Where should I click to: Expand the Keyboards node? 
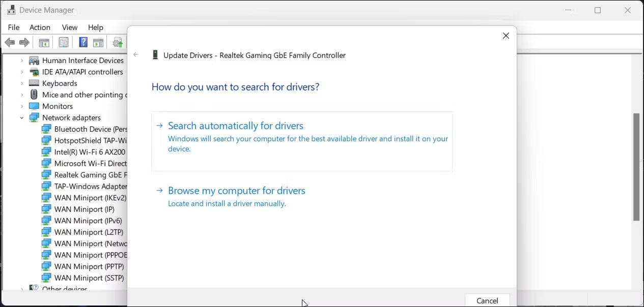coord(22,83)
